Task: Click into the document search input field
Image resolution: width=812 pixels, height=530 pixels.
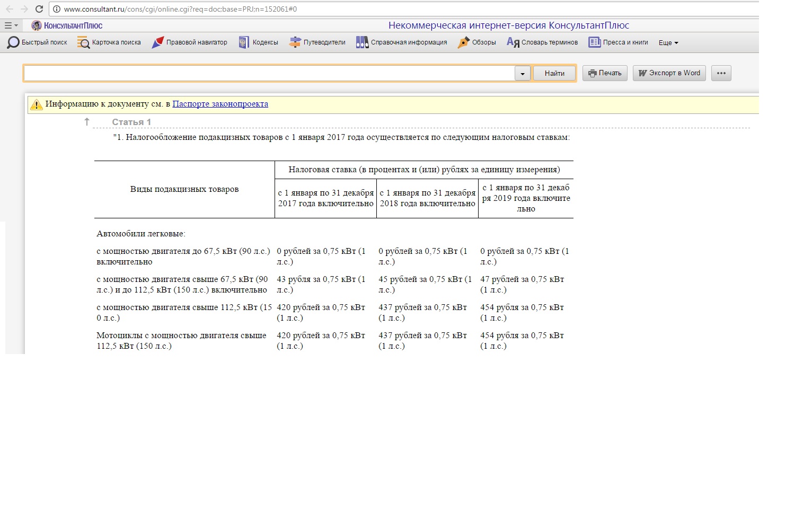Action: pyautogui.click(x=269, y=74)
